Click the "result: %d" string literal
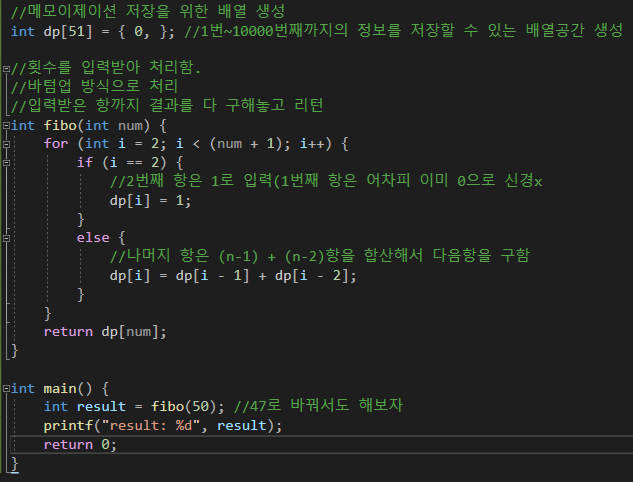Screen dimensions: 633x482 pyautogui.click(x=151, y=425)
